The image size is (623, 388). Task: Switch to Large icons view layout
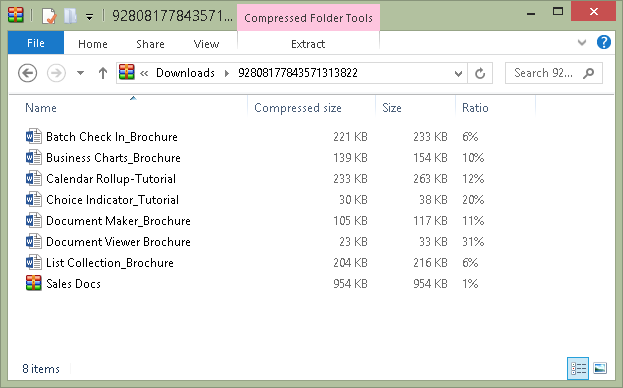point(600,369)
